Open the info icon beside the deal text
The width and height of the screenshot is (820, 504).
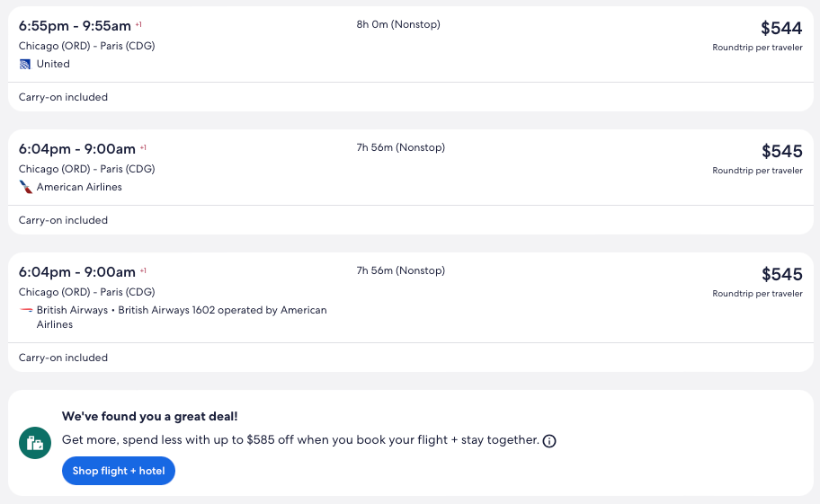point(549,441)
